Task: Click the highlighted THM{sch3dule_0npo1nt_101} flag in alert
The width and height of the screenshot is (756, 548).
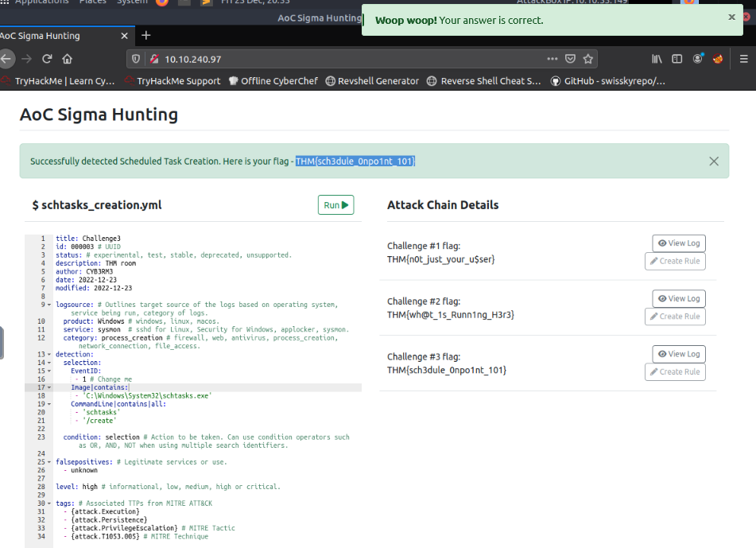Action: pyautogui.click(x=355, y=161)
